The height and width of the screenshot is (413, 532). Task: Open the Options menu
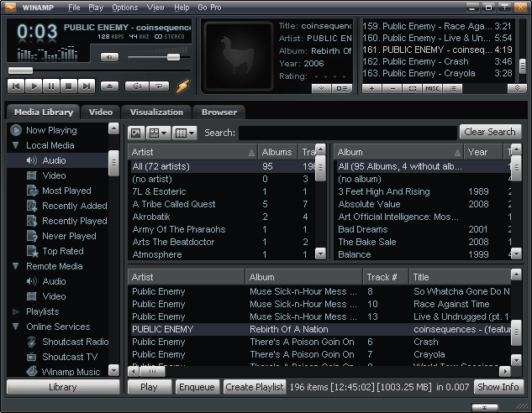tap(125, 7)
